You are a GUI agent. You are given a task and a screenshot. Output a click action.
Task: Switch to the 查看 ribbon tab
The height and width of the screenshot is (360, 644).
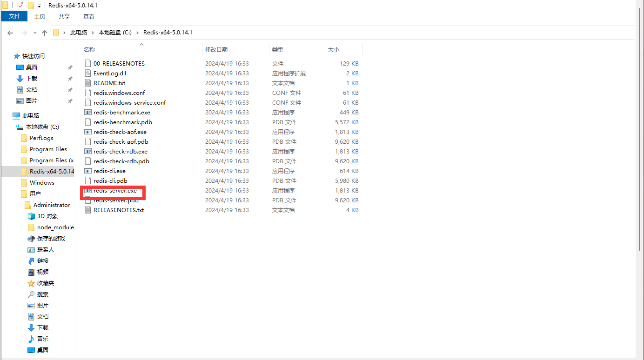[89, 16]
